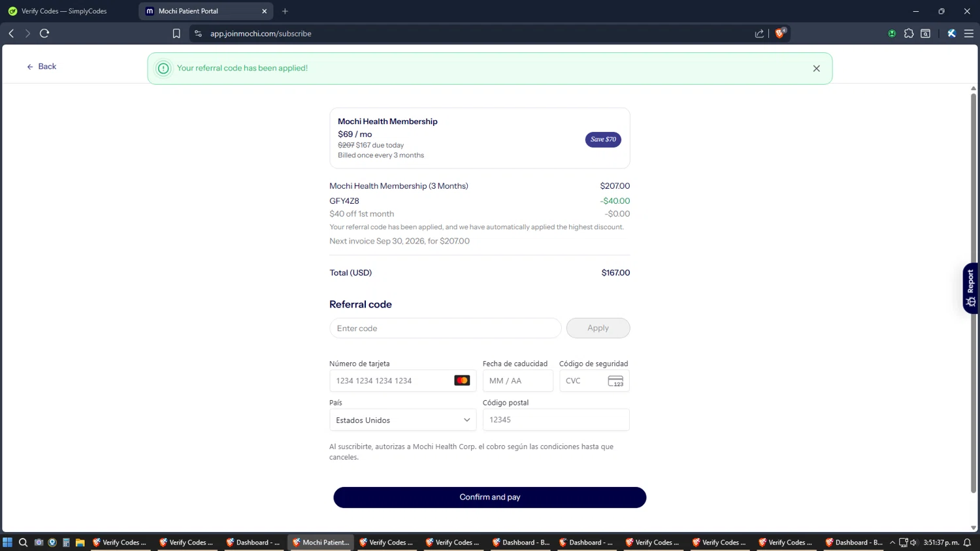The width and height of the screenshot is (980, 551).
Task: Click the Brave Shields icon in the address bar
Action: pyautogui.click(x=780, y=33)
